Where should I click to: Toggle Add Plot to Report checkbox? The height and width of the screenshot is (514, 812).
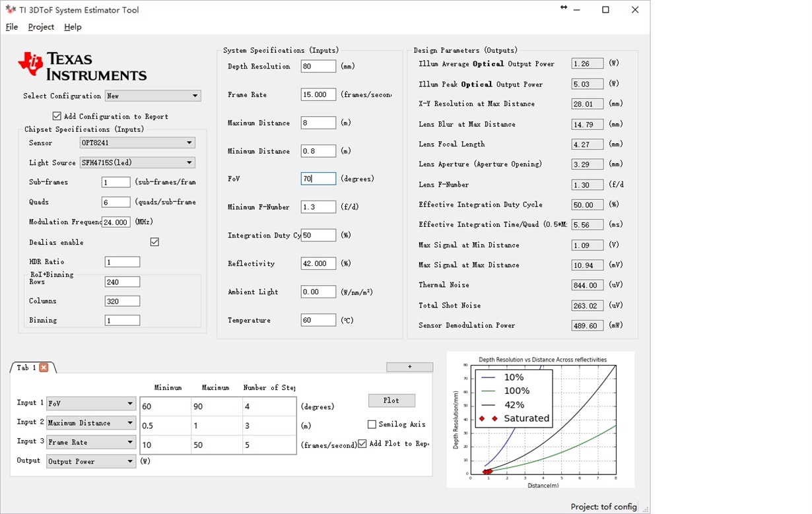tap(362, 443)
